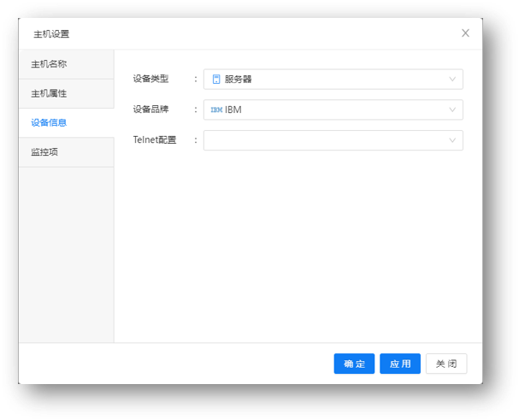This screenshot has height=420, width=519.
Task: Open the IBM device brand combo box
Action: coord(333,109)
